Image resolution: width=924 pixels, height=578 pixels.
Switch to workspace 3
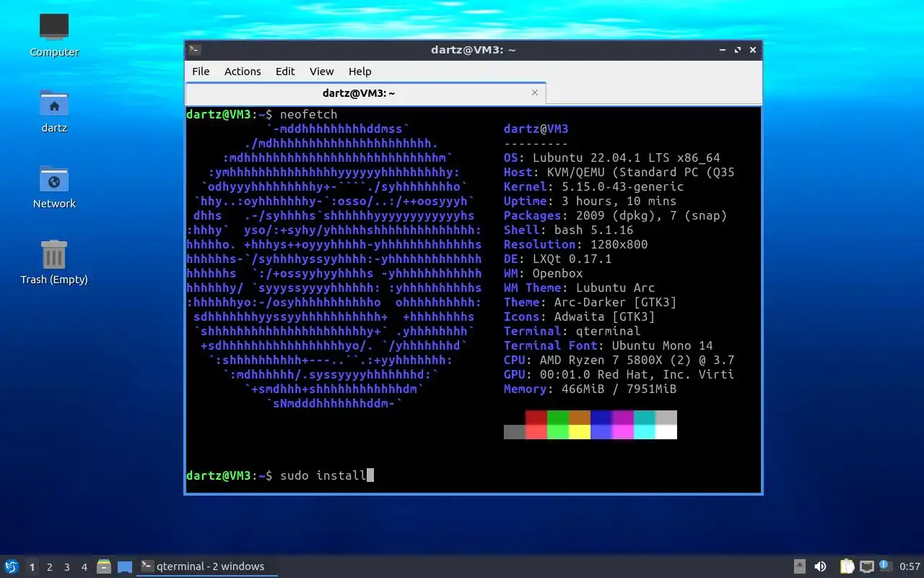66,567
